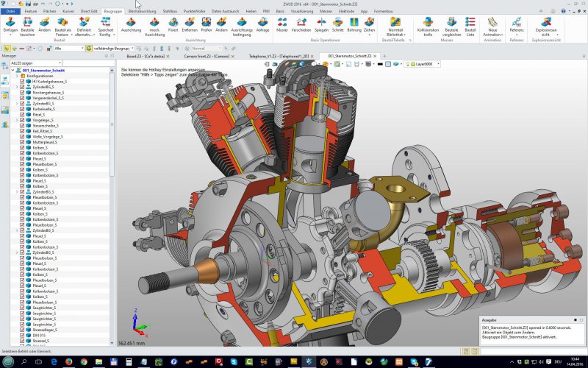
Task: Expand the Vorgelege_S tree node
Action: (x=17, y=120)
